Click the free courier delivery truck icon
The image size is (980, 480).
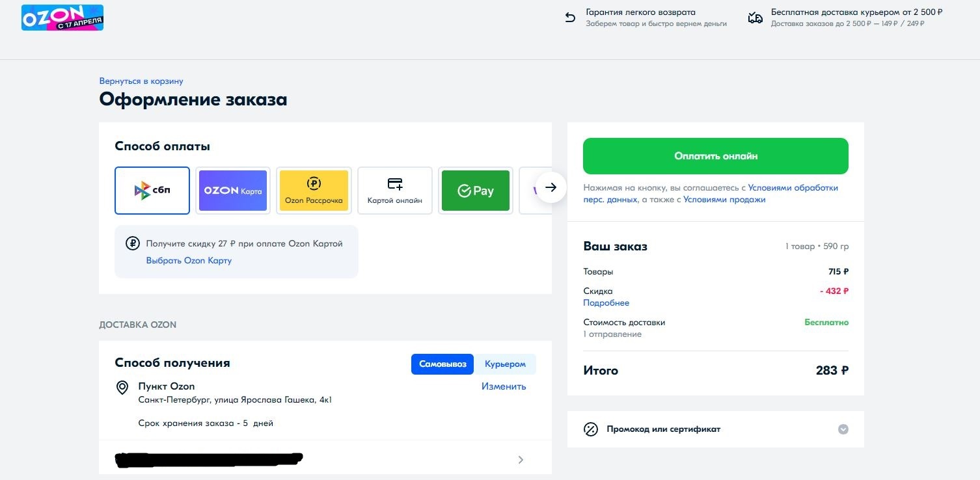click(x=755, y=18)
